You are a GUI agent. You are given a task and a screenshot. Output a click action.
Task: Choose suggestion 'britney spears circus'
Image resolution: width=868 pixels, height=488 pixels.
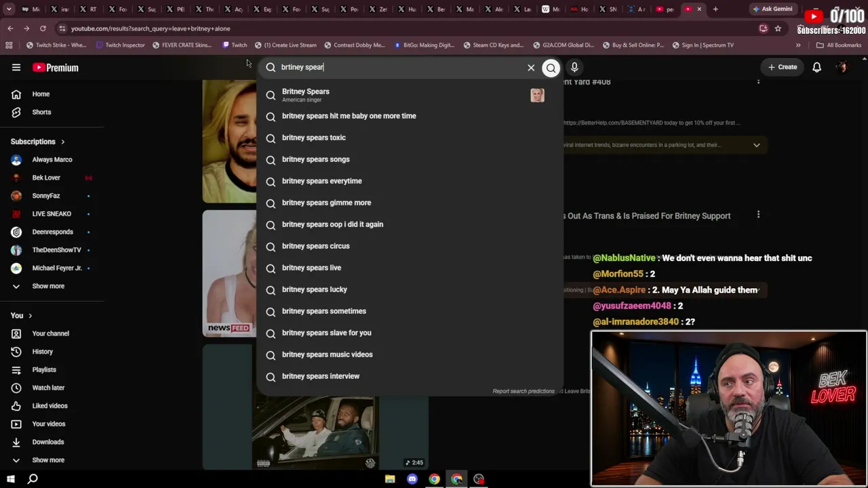click(x=410, y=246)
